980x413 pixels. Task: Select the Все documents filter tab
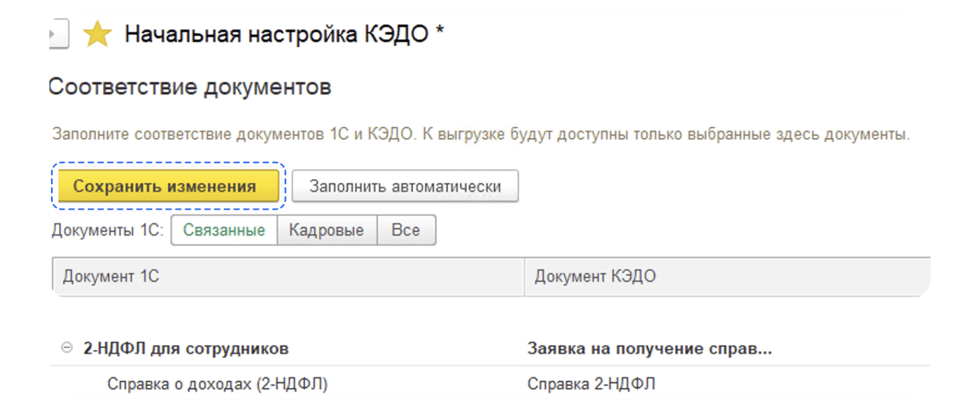406,230
